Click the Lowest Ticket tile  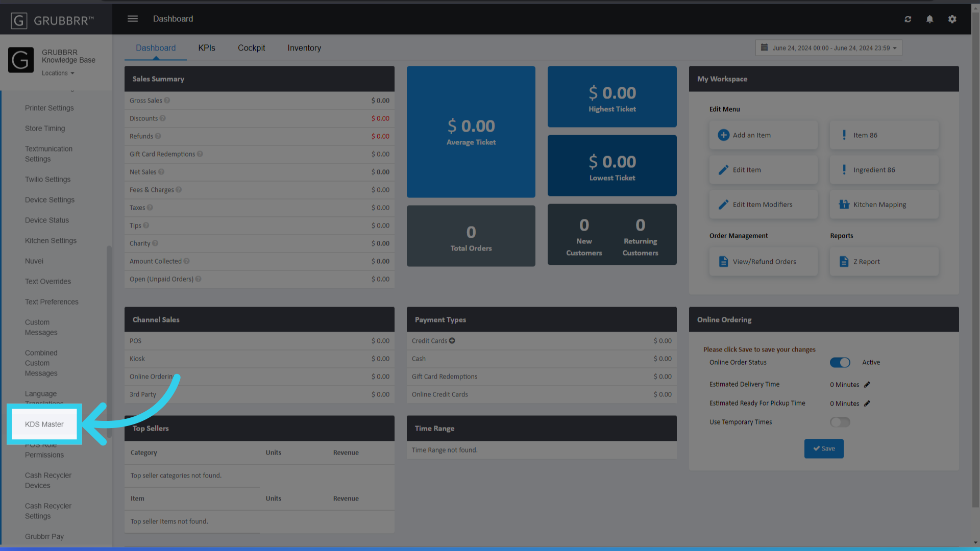(x=612, y=165)
